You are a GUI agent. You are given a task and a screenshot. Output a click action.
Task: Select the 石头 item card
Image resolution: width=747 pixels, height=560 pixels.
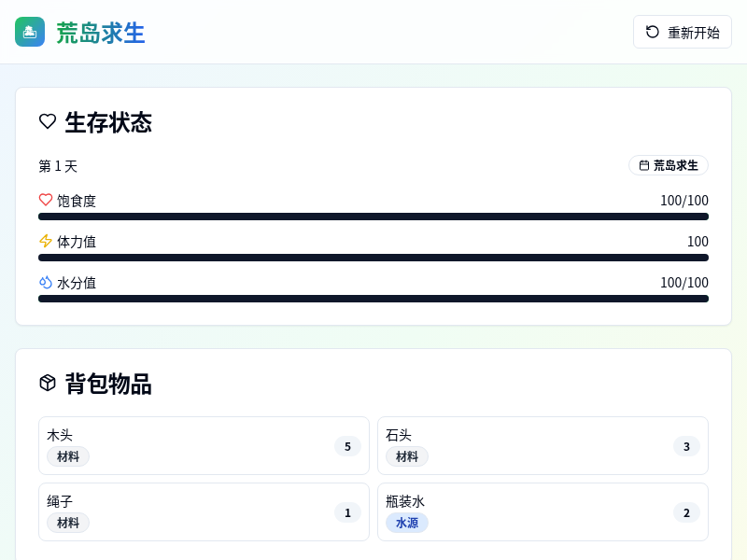coord(543,445)
